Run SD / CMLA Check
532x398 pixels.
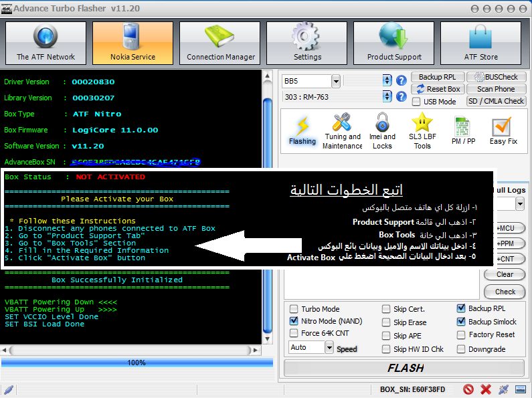pyautogui.click(x=497, y=101)
